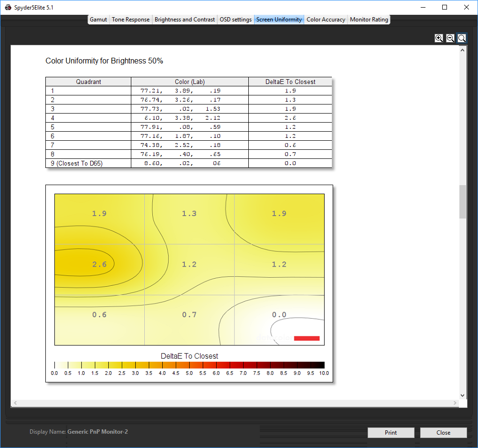The height and width of the screenshot is (448, 478).
Task: Switch to the Tone Response tab
Action: coord(130,20)
